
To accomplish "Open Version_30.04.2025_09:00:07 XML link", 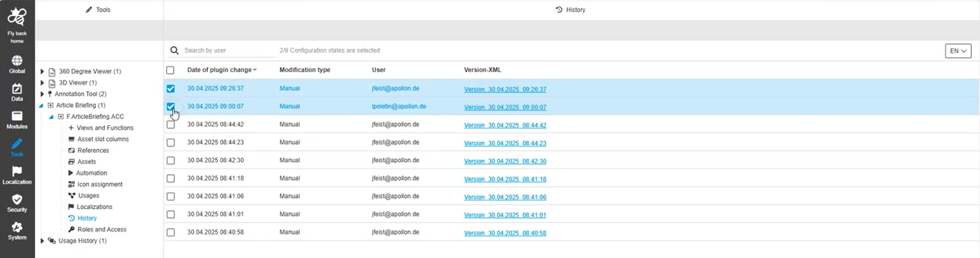I will 505,107.
